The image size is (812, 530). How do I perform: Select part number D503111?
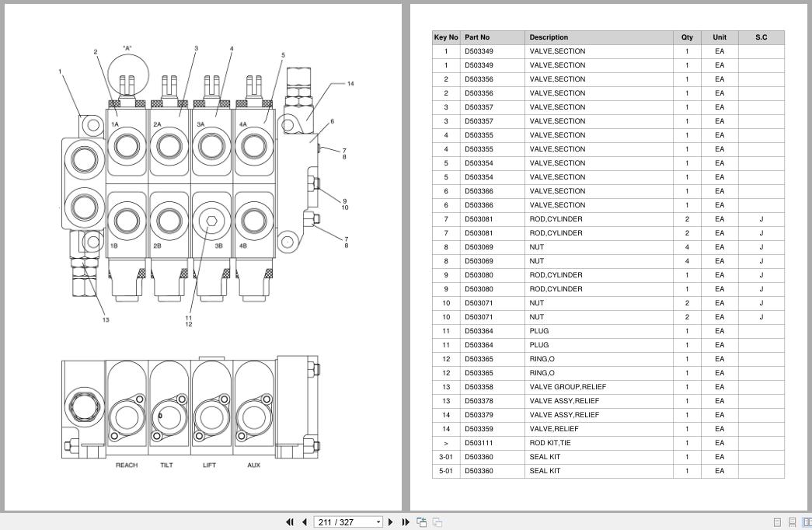tap(479, 443)
